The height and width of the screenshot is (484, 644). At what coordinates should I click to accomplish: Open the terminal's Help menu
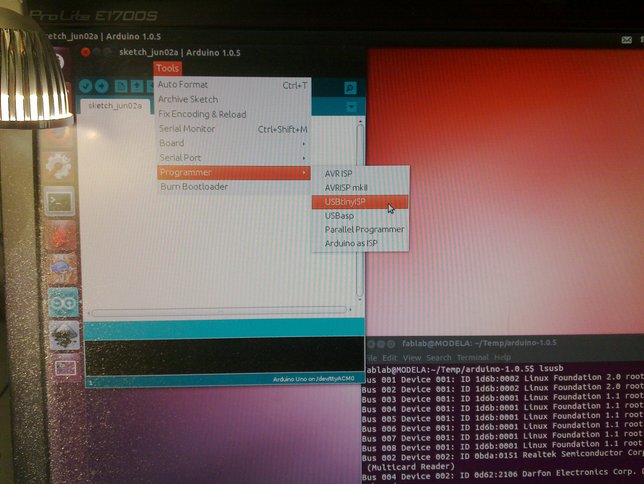point(502,357)
